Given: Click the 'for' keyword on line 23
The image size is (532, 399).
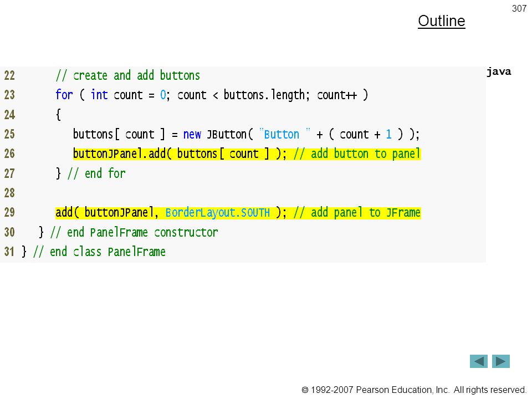Looking at the screenshot, I should pos(64,95).
